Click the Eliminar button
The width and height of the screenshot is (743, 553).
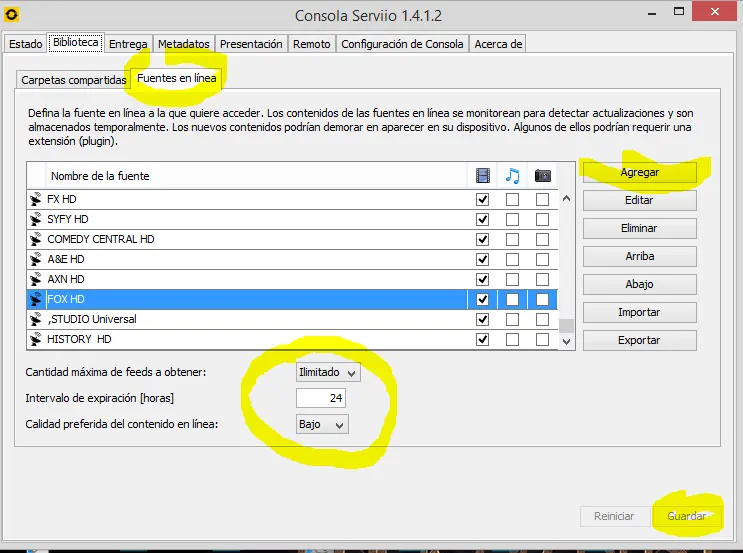(640, 228)
